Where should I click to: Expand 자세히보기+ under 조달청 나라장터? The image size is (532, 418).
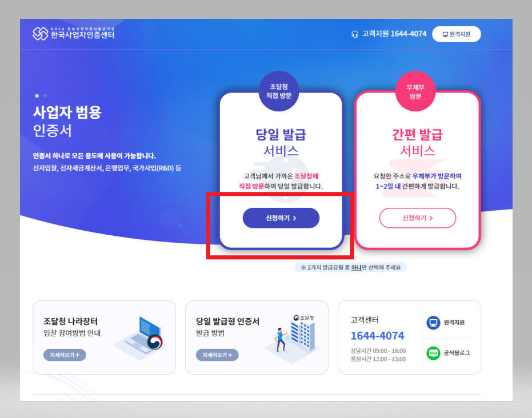[65, 355]
